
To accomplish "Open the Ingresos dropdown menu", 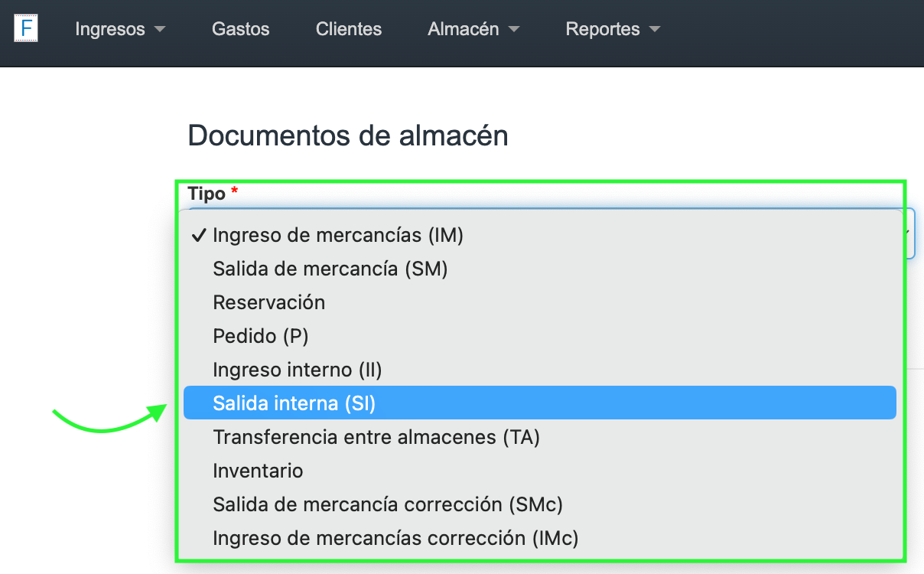I will point(119,29).
